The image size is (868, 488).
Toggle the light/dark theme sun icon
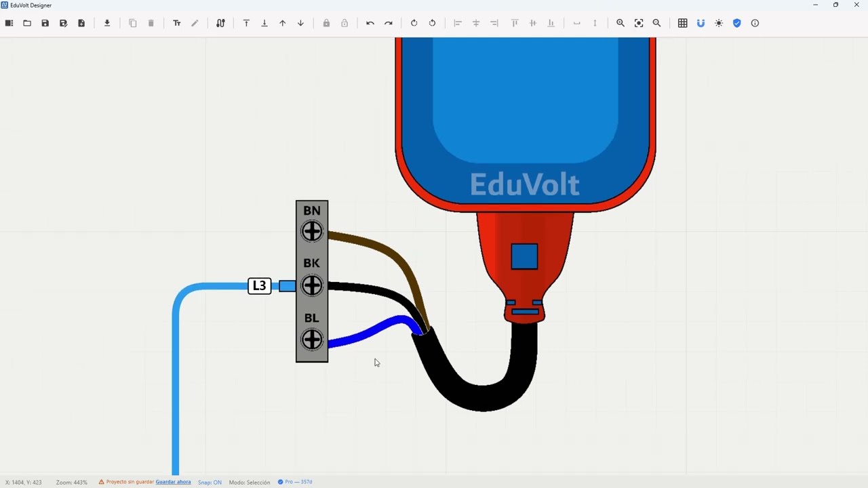click(719, 23)
